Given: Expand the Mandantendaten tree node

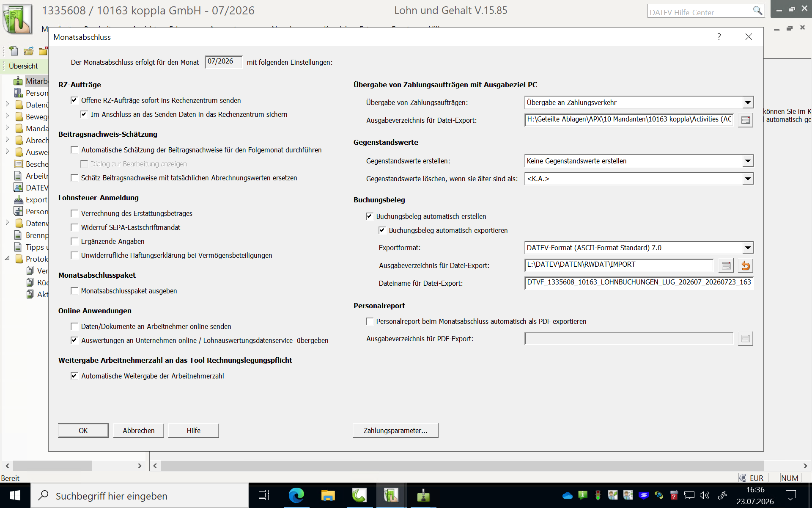Looking at the screenshot, I should 7,127.
